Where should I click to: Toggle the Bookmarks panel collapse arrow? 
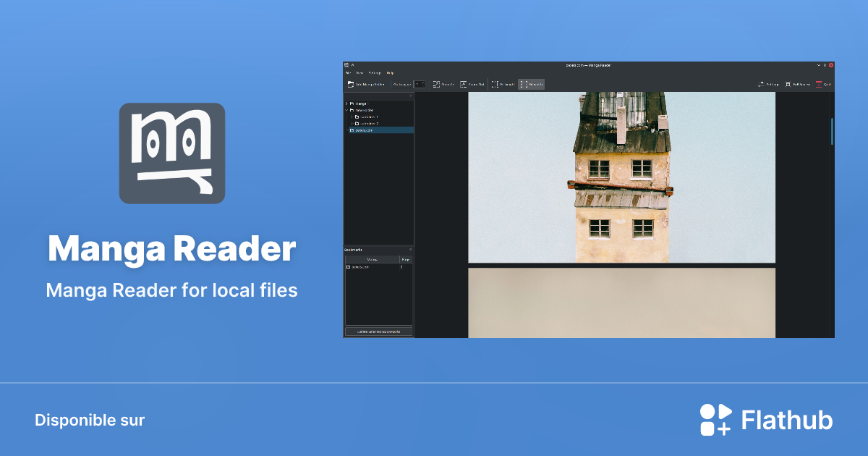(411, 250)
